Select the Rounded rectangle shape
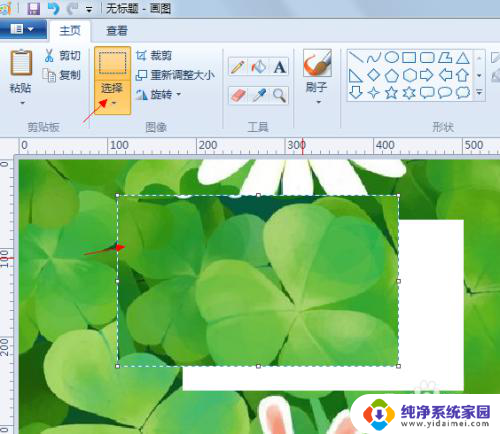Image resolution: width=500 pixels, height=434 pixels. 427,57
